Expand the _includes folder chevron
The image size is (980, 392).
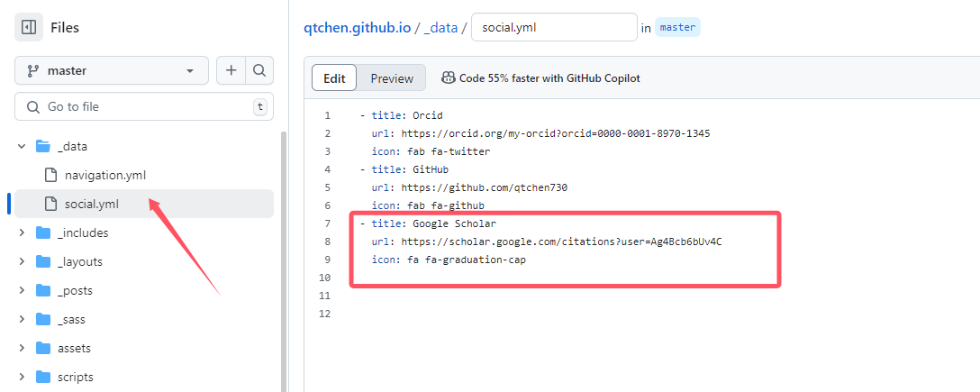tap(22, 232)
